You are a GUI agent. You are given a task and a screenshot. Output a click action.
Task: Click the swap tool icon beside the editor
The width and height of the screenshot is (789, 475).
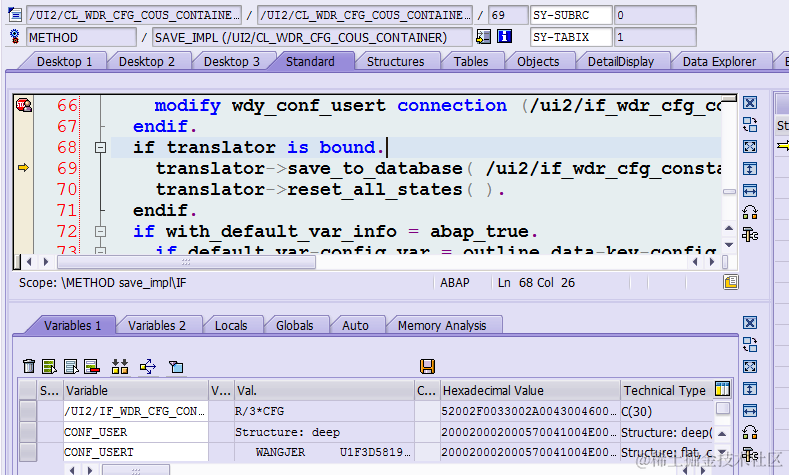[x=750, y=124]
